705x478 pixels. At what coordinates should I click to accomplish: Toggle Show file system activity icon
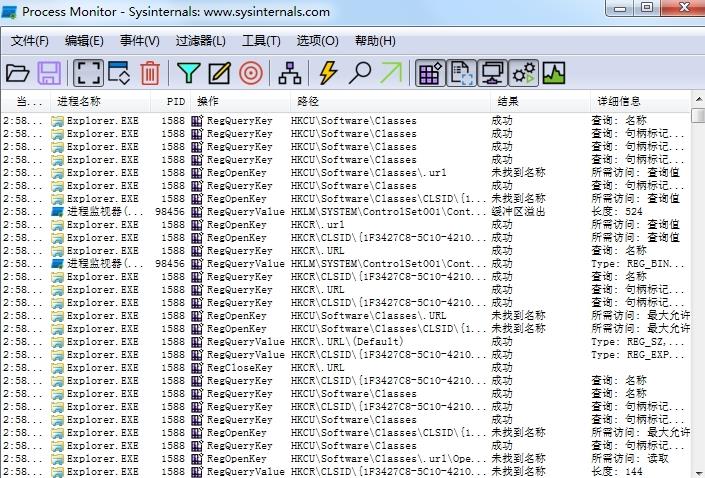(461, 73)
